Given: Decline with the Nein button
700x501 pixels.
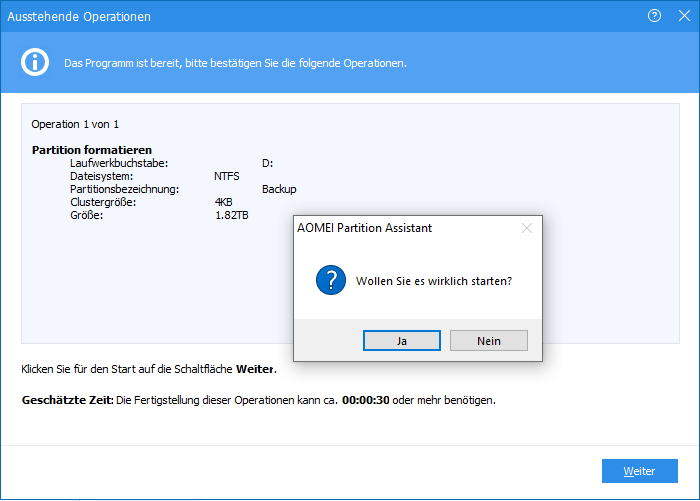Looking at the screenshot, I should [488, 341].
